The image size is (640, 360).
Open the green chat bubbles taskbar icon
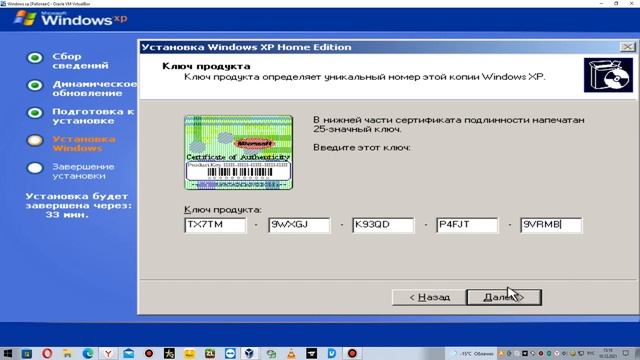point(271,353)
